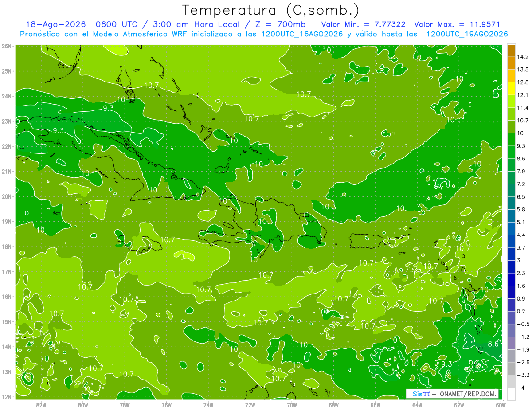Click the "5.8" color scale value

coord(521,209)
